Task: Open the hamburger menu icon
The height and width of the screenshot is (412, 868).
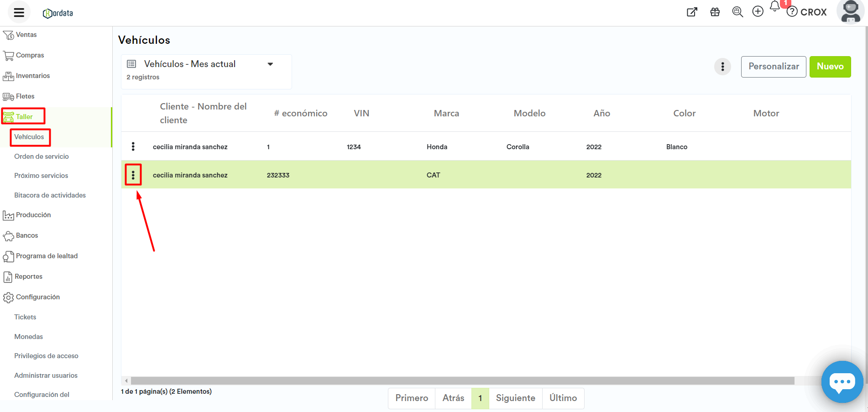Action: 19,12
